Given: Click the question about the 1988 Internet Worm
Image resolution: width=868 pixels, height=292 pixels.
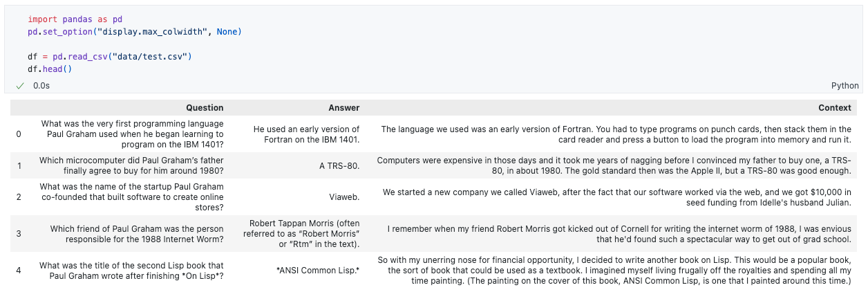Looking at the screenshot, I should 137,233.
